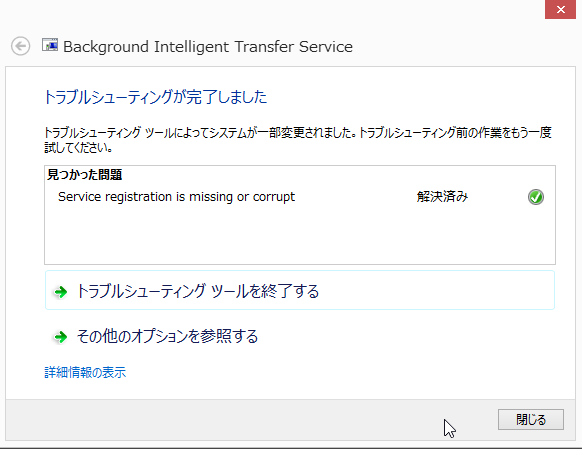582x449 pixels.
Task: Click the 見つかった問題 heading
Action: pyautogui.click(x=85, y=174)
